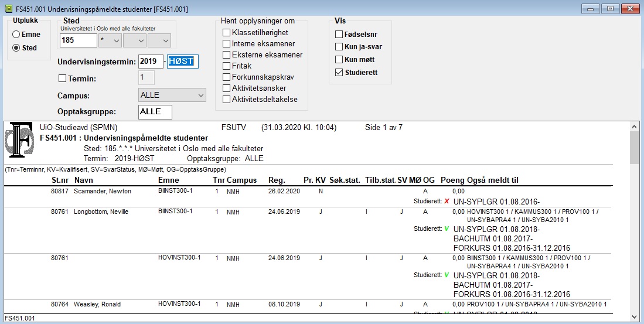This screenshot has height=324, width=644.
Task: Click the vertical scrollbar thumb in report
Action: [x=634, y=148]
